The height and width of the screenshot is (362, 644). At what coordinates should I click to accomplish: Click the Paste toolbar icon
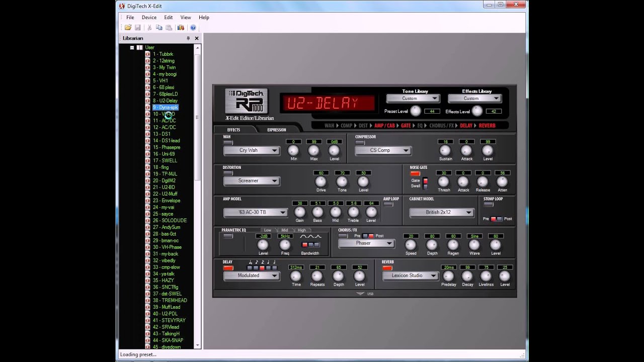click(x=169, y=28)
